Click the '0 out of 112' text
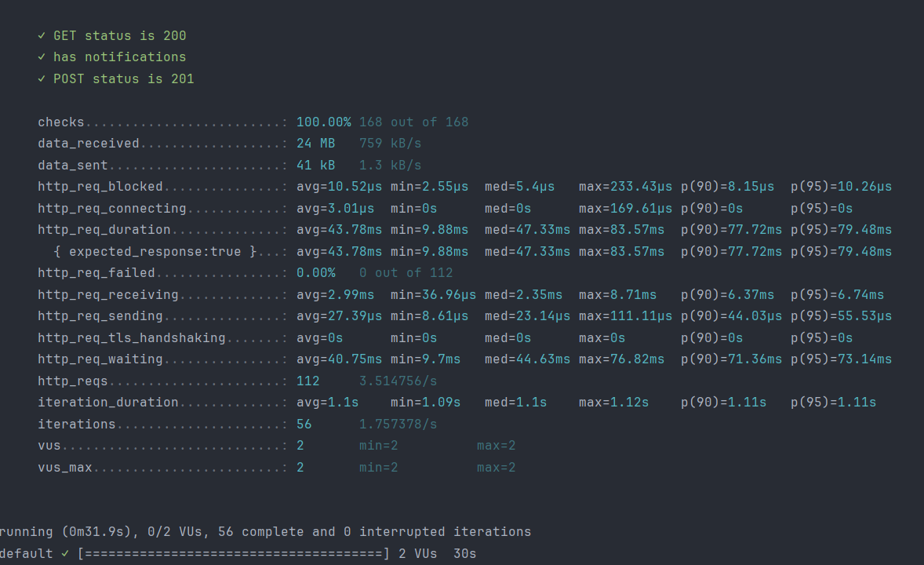 406,273
